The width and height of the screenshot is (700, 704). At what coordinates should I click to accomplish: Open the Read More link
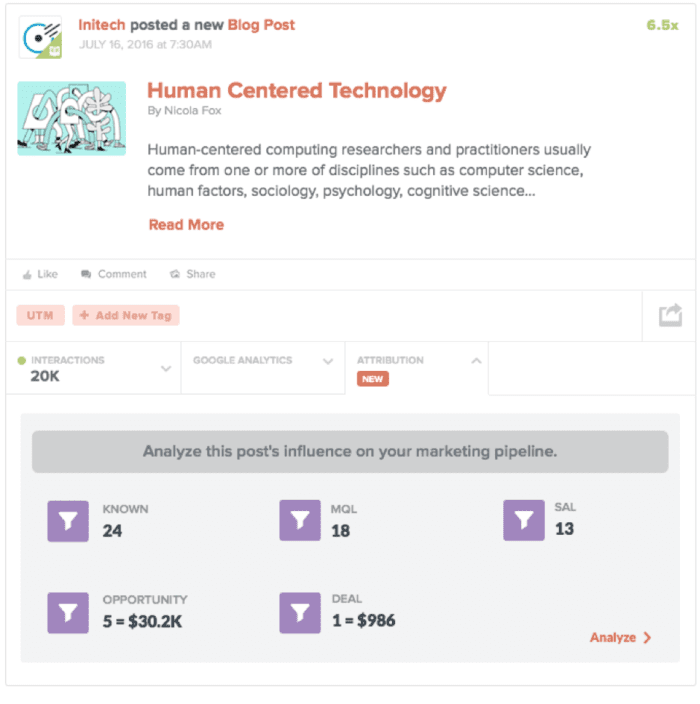coord(186,225)
